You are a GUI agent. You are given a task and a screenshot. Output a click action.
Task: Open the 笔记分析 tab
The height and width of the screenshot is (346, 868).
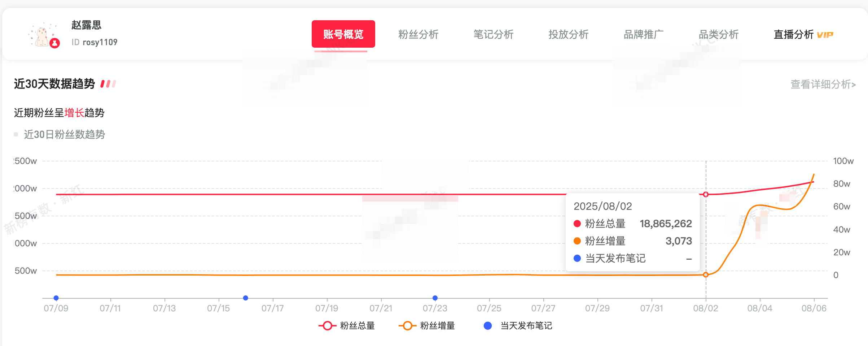point(493,35)
